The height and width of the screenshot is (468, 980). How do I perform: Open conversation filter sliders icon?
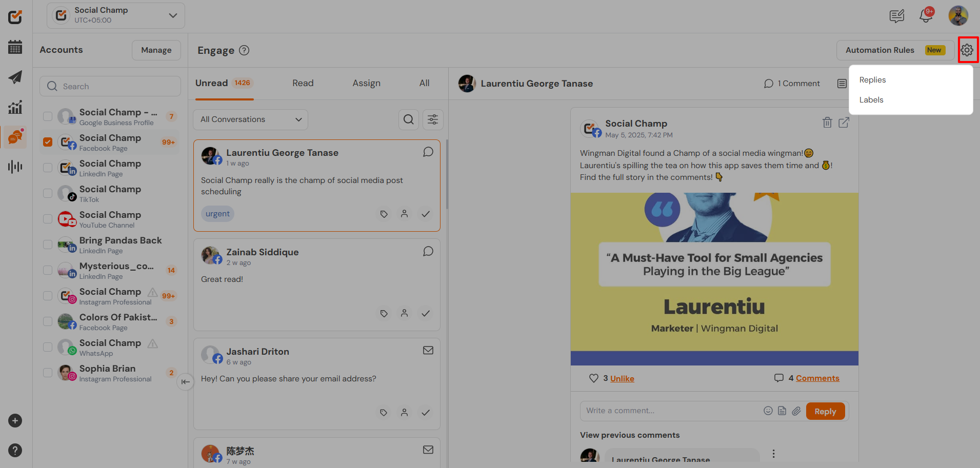(x=433, y=119)
